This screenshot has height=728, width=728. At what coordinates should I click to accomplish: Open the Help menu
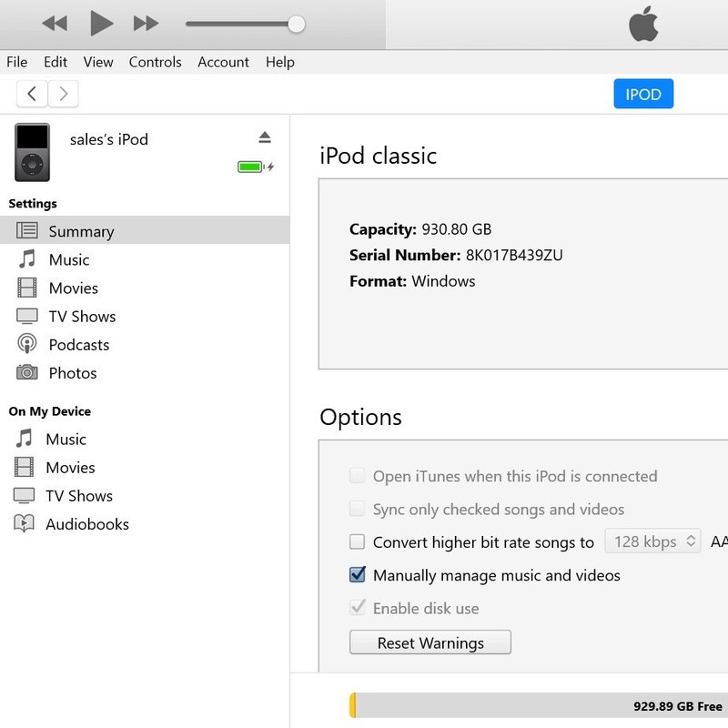(x=280, y=62)
